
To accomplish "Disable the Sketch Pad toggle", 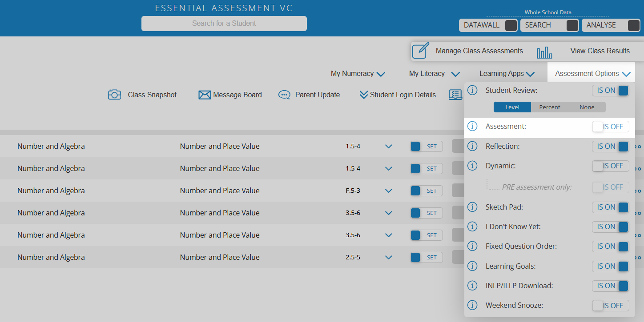I will pos(611,207).
